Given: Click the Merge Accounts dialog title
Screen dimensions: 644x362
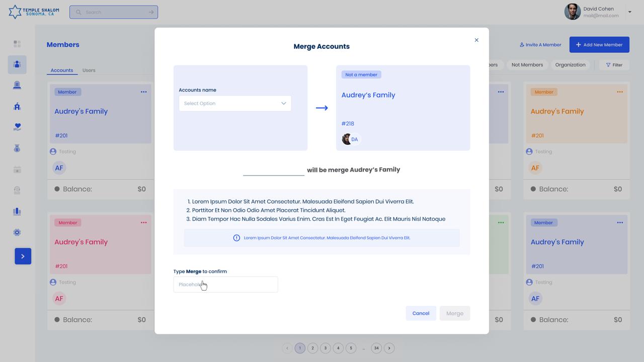Looking at the screenshot, I should (x=321, y=46).
